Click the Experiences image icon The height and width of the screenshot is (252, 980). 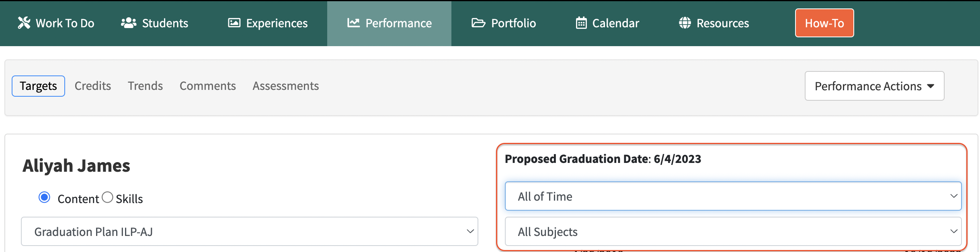click(234, 23)
